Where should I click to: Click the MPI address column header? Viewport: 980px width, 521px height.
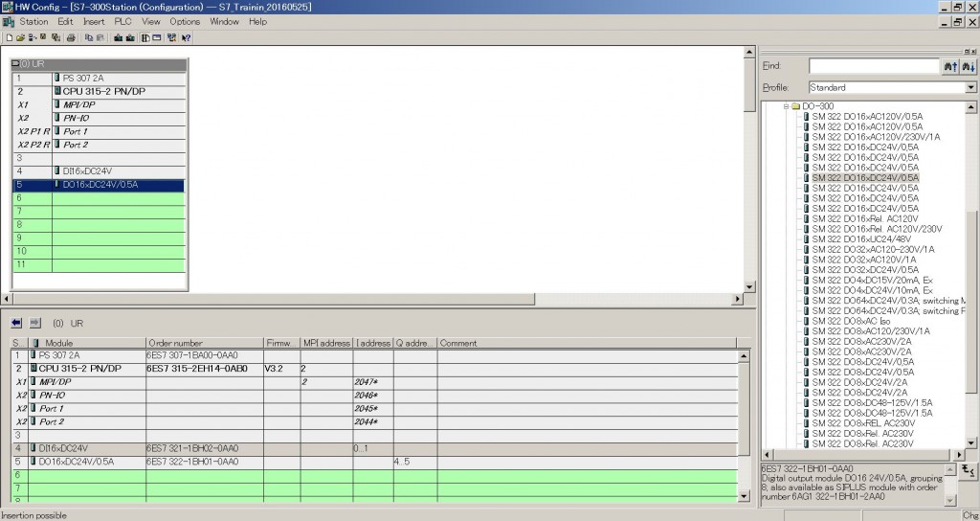327,343
